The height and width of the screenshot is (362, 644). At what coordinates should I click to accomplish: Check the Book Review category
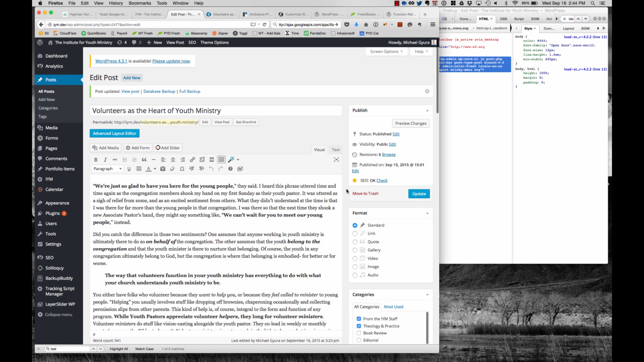[359, 333]
